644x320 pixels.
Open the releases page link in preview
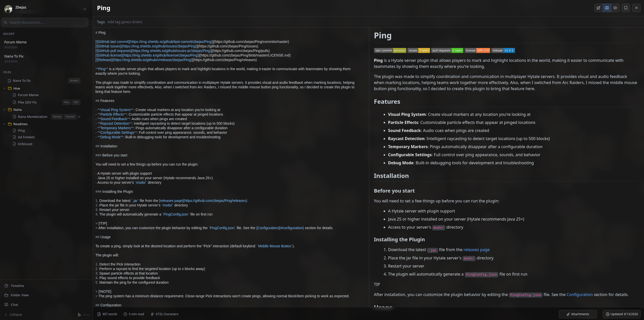pyautogui.click(x=476, y=250)
